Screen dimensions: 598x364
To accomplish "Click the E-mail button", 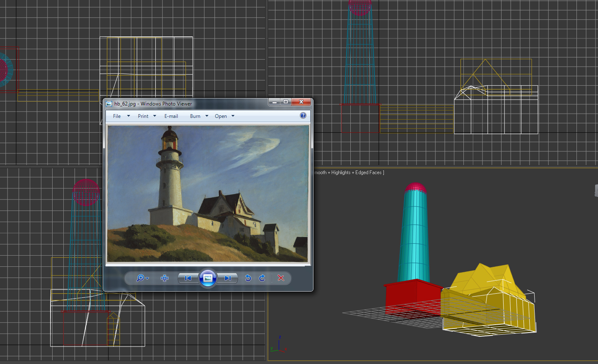I will 171,116.
